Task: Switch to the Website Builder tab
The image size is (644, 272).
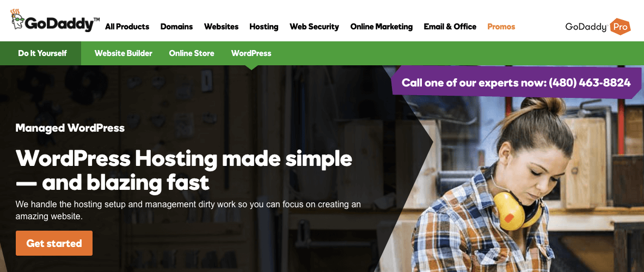Action: click(123, 53)
